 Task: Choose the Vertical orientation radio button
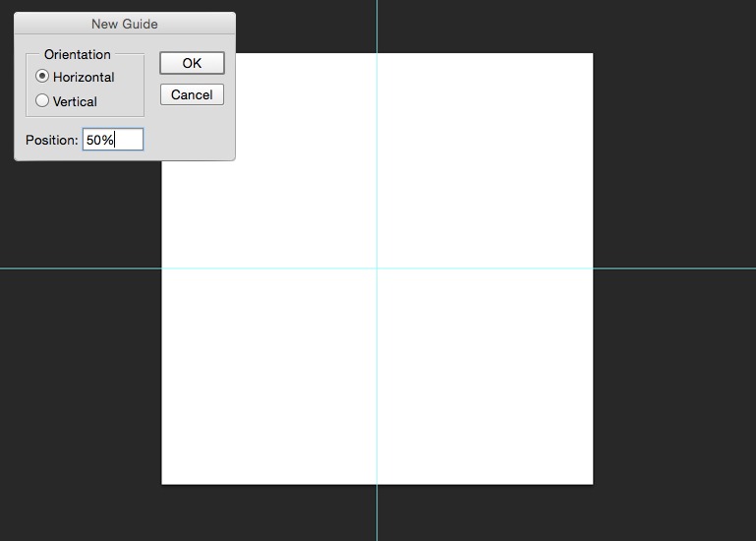pyautogui.click(x=42, y=100)
